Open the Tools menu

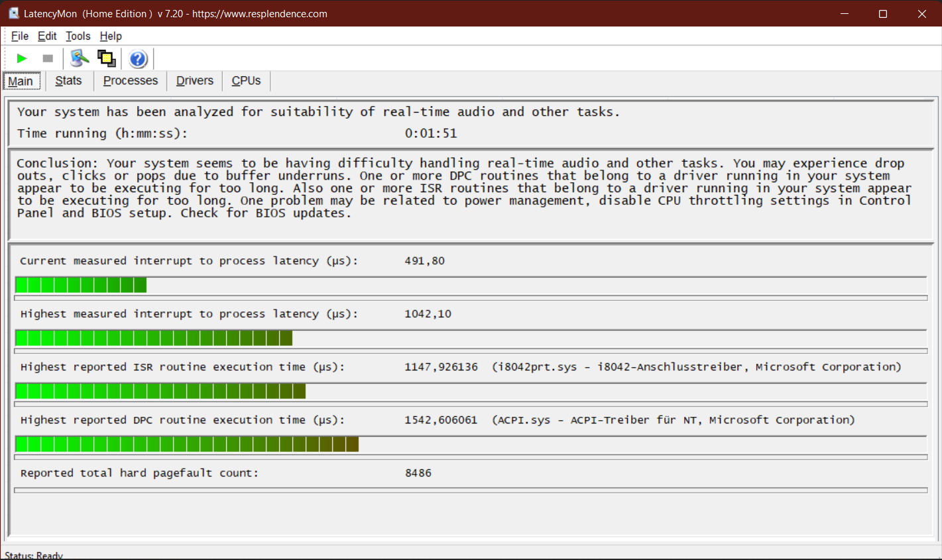pyautogui.click(x=78, y=36)
